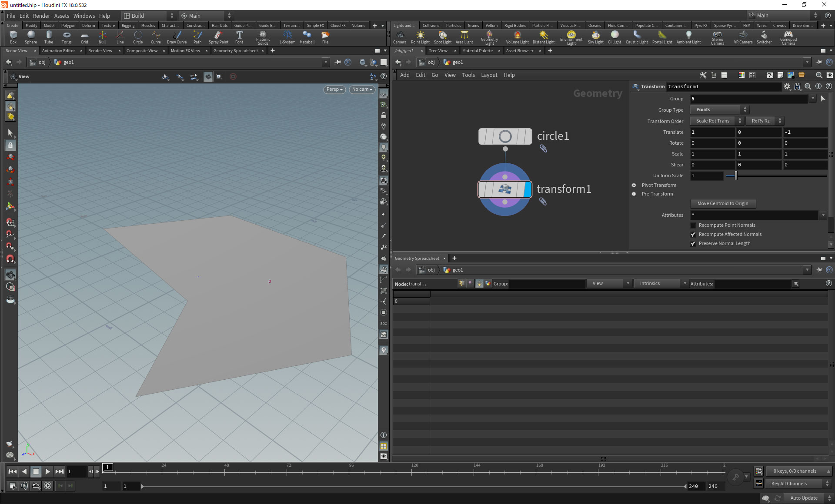Open the Render menu
Image resolution: width=835 pixels, height=504 pixels.
pyautogui.click(x=41, y=16)
